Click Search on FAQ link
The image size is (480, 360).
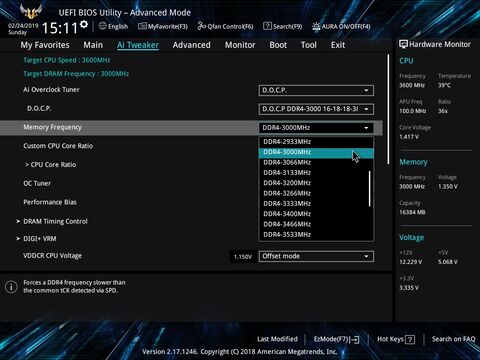(x=454, y=339)
